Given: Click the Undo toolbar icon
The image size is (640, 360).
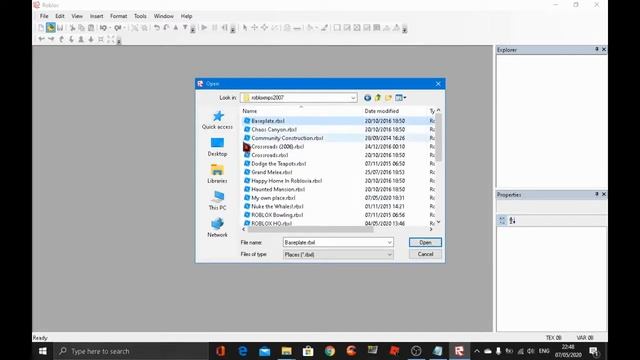Looking at the screenshot, I should click(x=156, y=28).
